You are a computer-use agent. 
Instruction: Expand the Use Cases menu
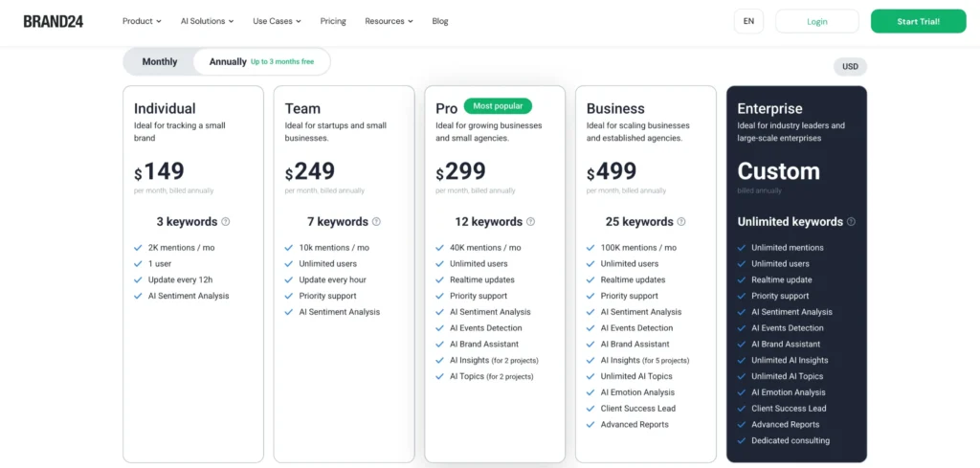[x=277, y=21]
